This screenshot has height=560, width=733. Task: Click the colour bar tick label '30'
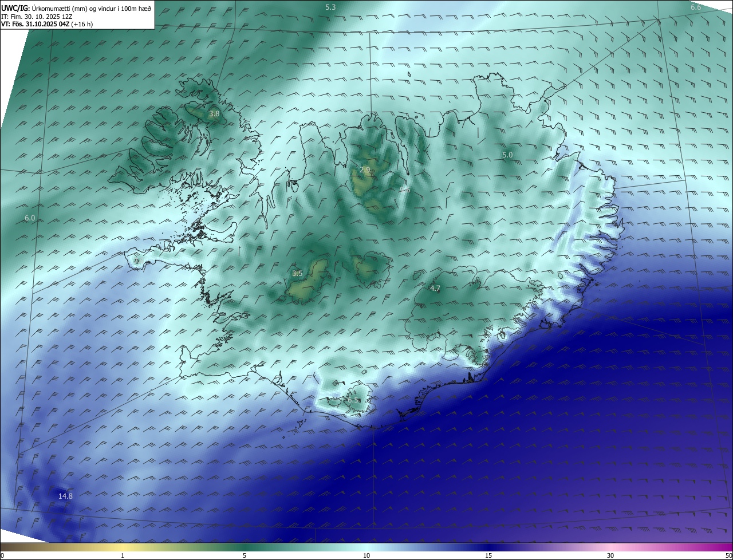(610, 555)
